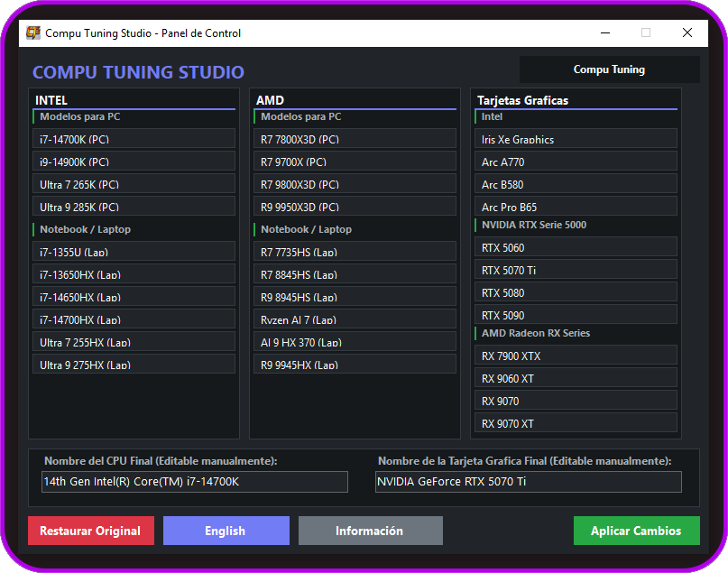Pick the RX 9070 XT graphics card
728x573 pixels.
click(x=576, y=422)
